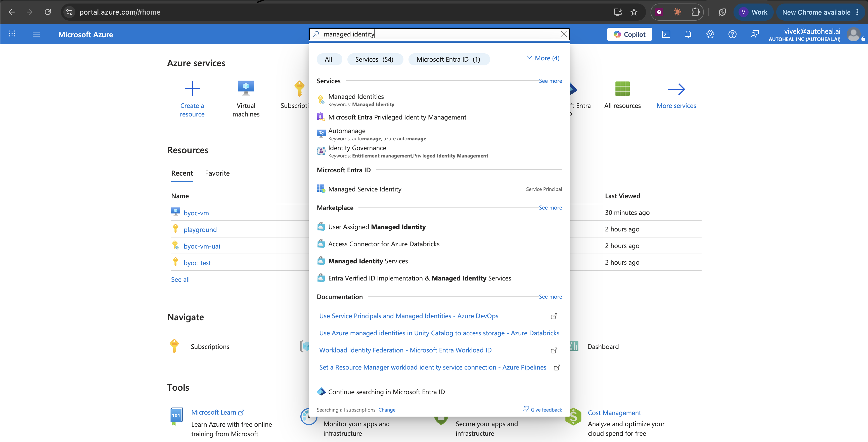Expand More (4) filters
This screenshot has height=442, width=868.
click(543, 58)
